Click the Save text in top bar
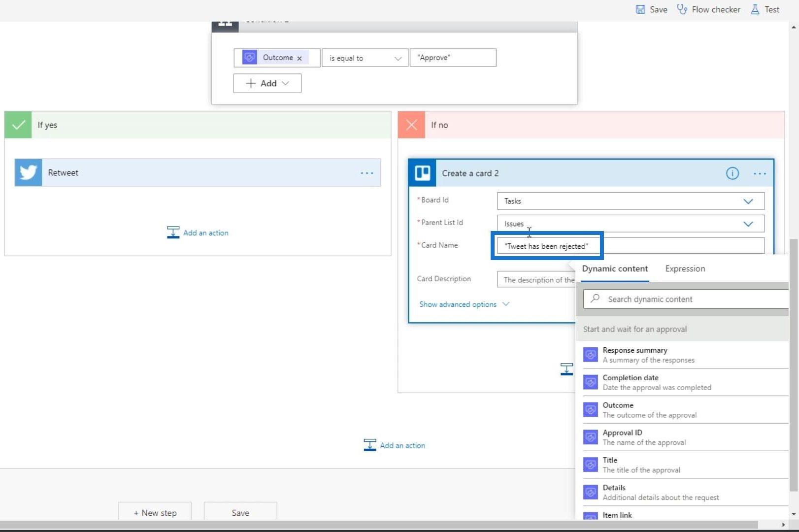The height and width of the screenshot is (532, 799). pyautogui.click(x=658, y=9)
